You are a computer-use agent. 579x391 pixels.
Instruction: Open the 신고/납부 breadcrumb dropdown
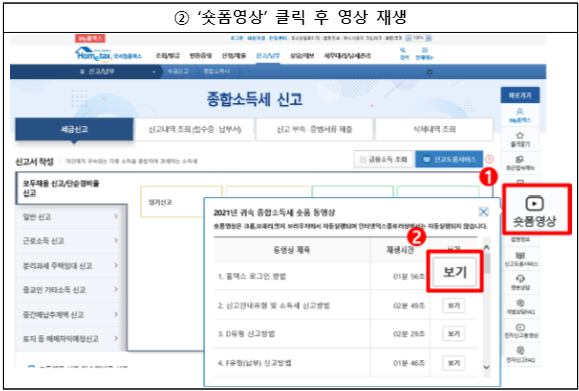[154, 72]
